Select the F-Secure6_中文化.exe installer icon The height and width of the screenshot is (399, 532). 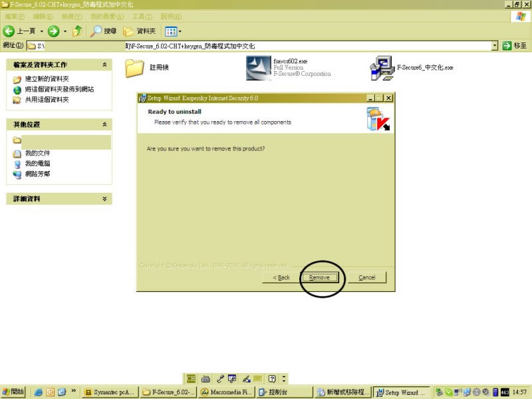click(x=382, y=68)
